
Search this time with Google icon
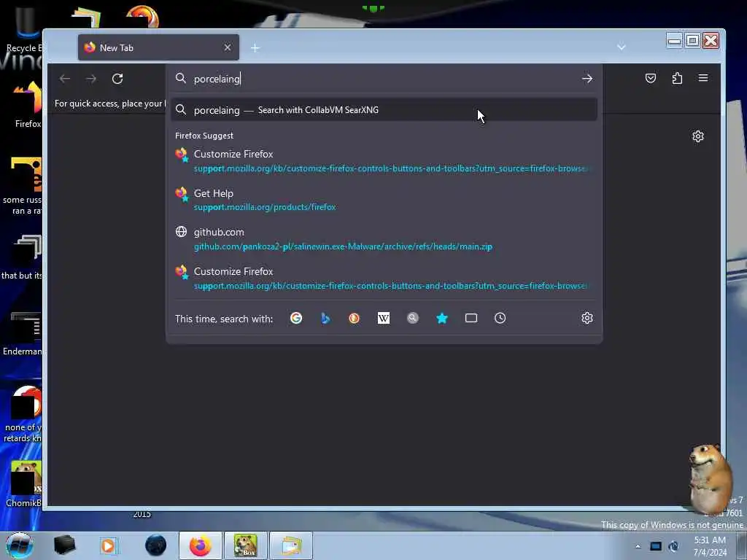(296, 318)
